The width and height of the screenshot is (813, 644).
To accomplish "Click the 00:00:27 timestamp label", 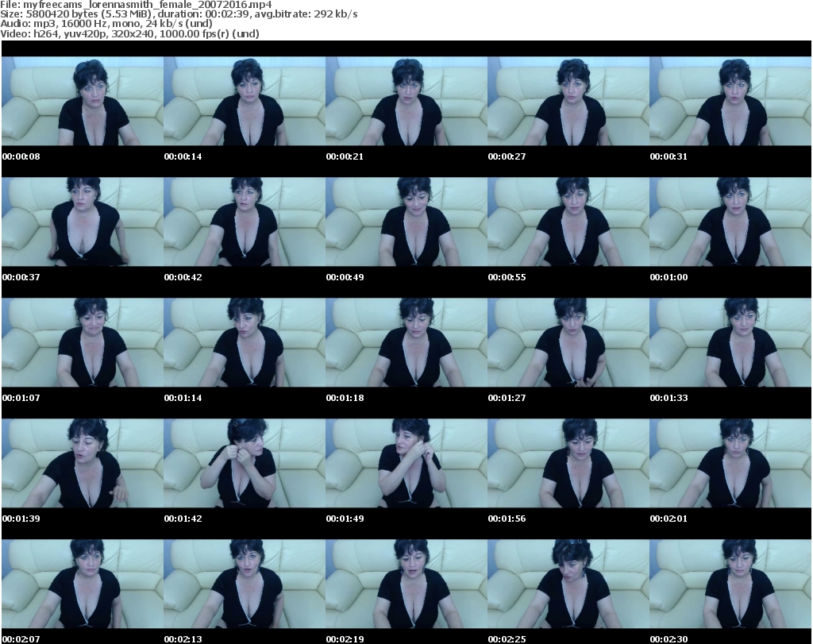I will point(507,156).
